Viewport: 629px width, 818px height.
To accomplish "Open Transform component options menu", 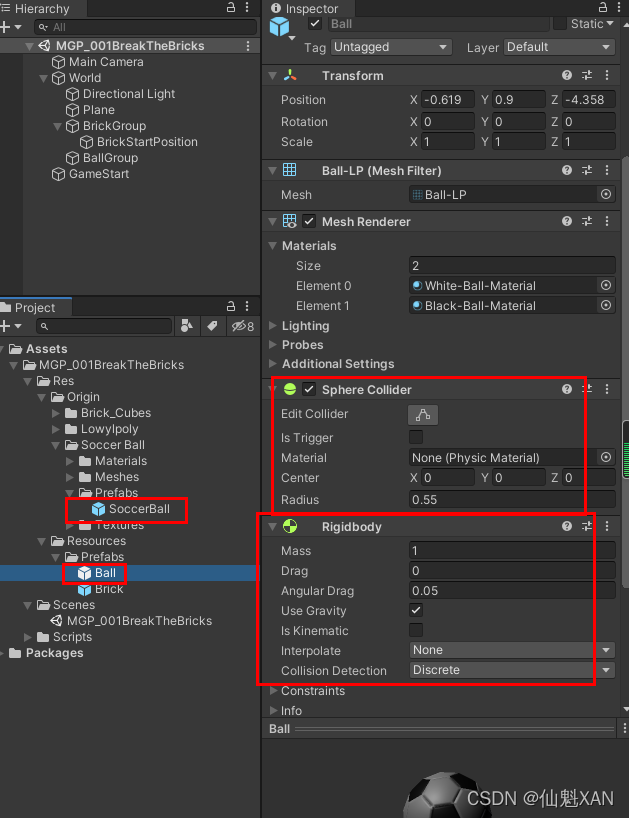I will (x=607, y=75).
